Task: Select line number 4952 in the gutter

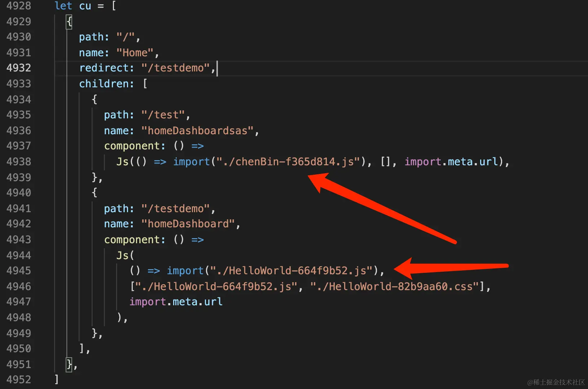Action: point(19,380)
